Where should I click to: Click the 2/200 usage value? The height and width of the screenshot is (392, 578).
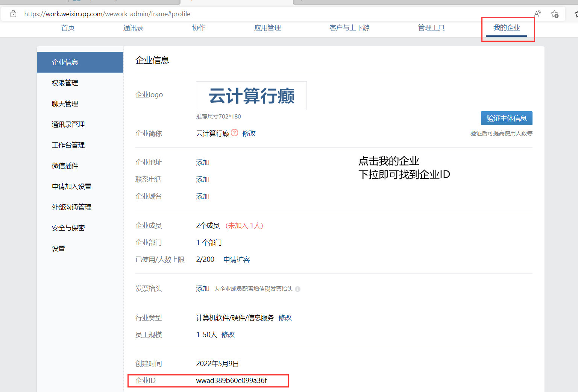[x=205, y=260]
